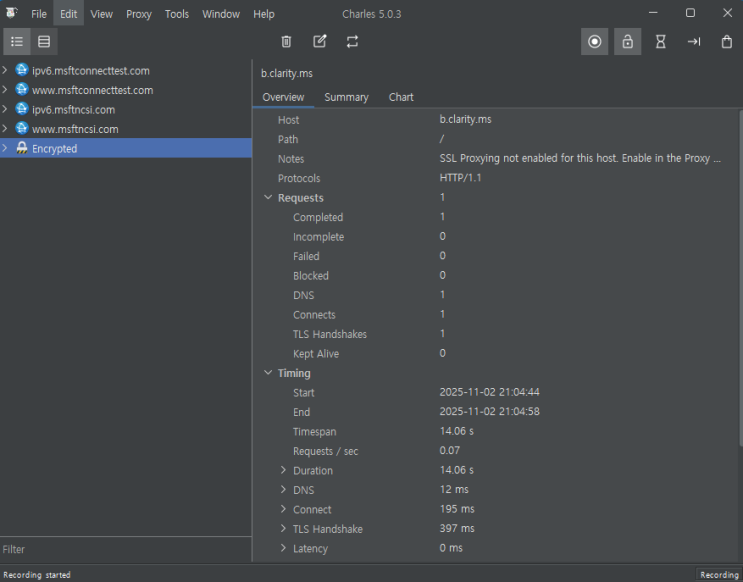
Task: Click globe icon of www.msftncsi.com
Action: [x=22, y=128]
